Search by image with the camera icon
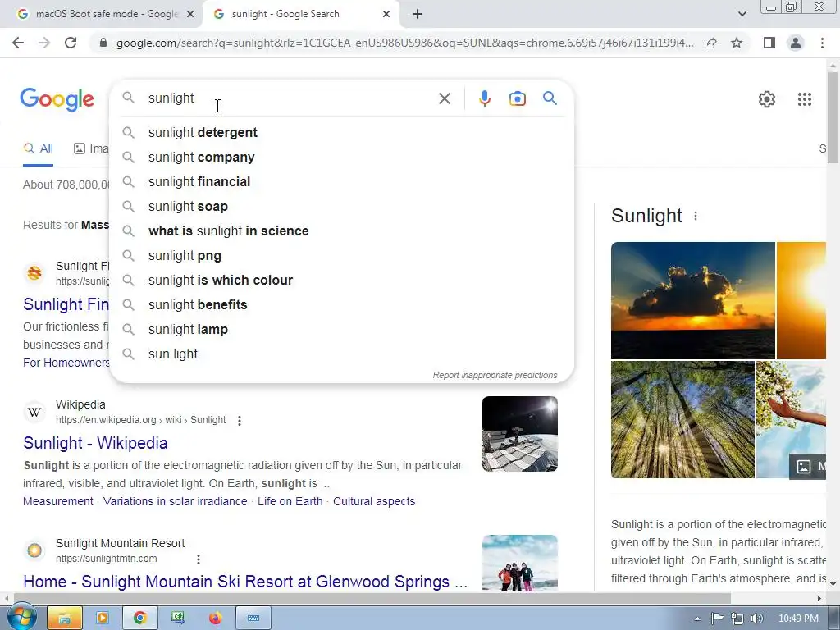 [517, 98]
